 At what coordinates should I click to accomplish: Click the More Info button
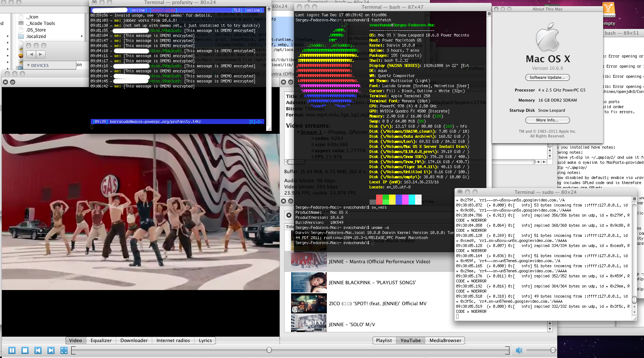coord(547,120)
